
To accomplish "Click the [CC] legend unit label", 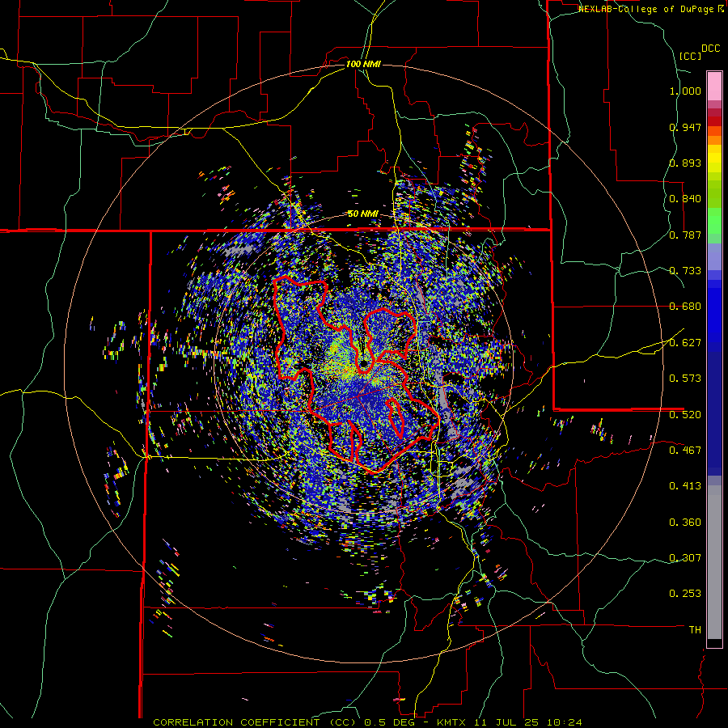I will point(690,56).
